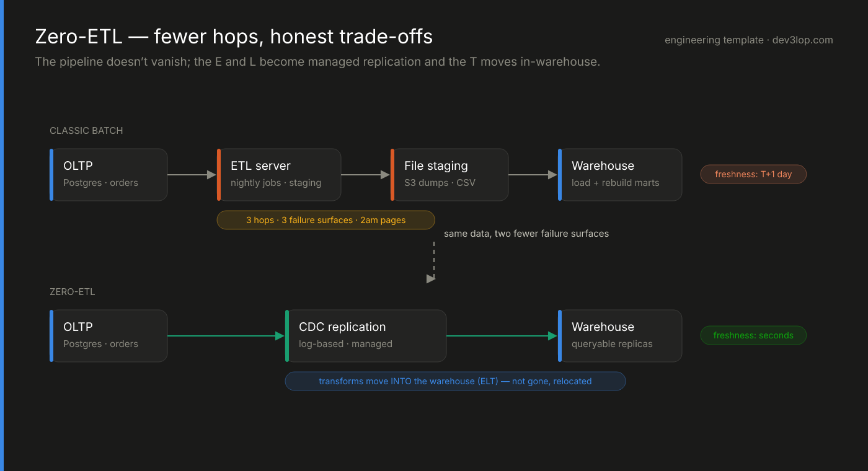Select the OLTP node in Classic Batch row
The image size is (868, 471).
tap(108, 175)
